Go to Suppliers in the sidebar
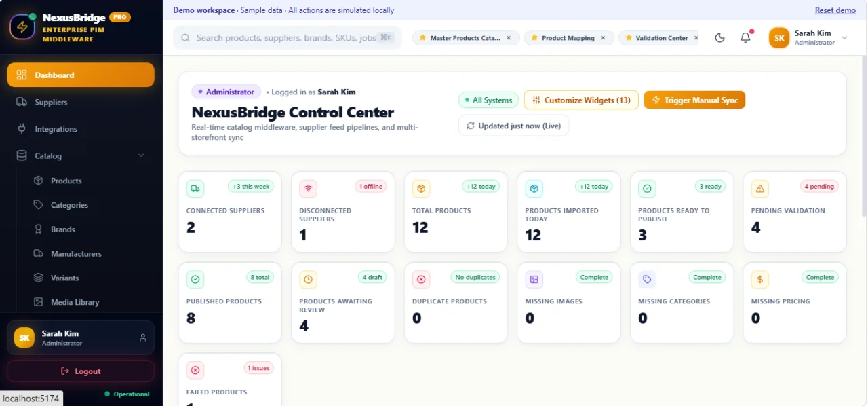868x406 pixels. (81, 102)
